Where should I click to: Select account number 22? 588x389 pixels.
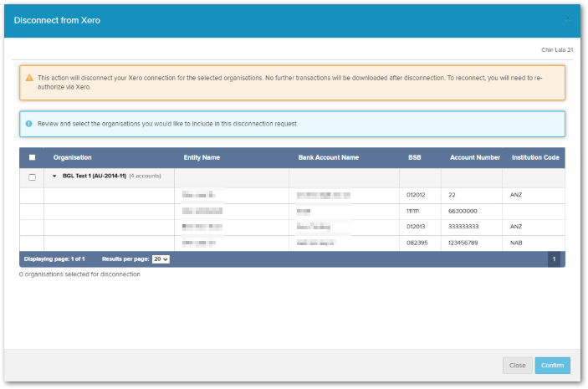(452, 195)
